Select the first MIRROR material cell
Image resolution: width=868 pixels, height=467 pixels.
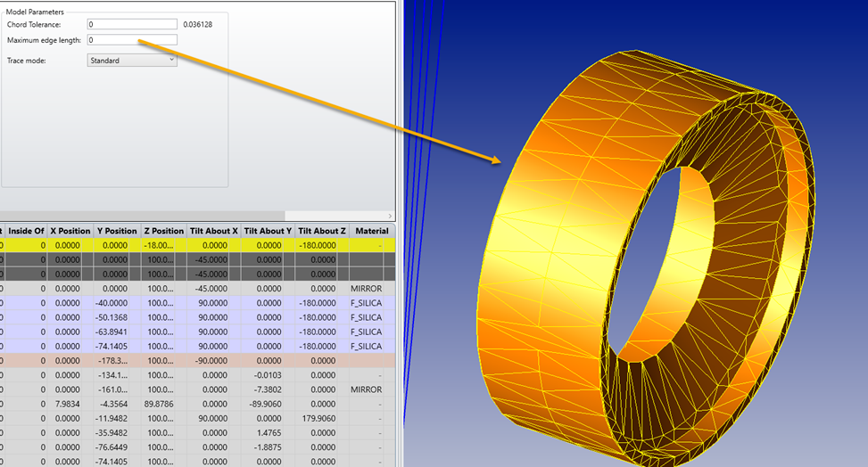click(x=367, y=290)
